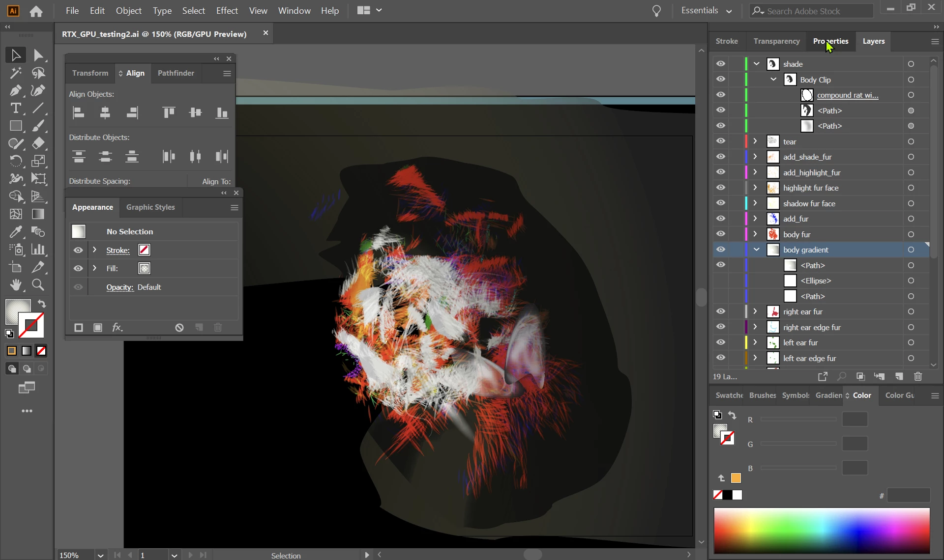Open the Essentials workspace dropdown
The image size is (944, 560).
tap(706, 10)
